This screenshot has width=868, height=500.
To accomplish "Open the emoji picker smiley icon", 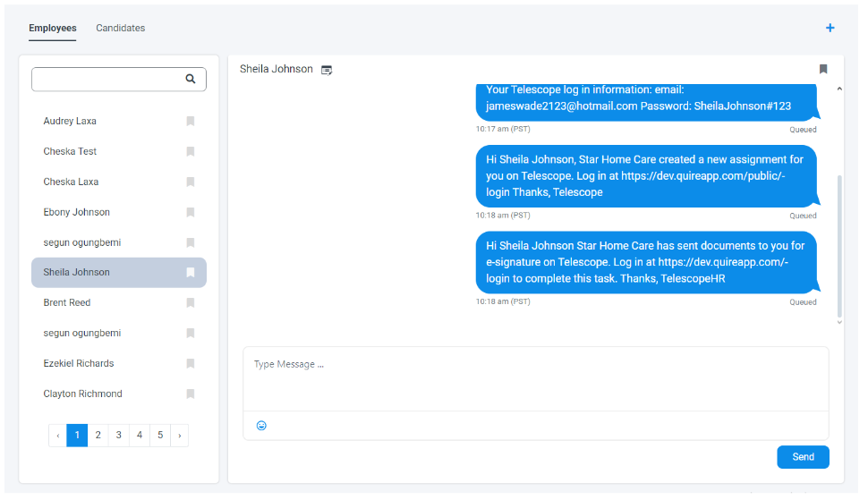I will point(261,426).
